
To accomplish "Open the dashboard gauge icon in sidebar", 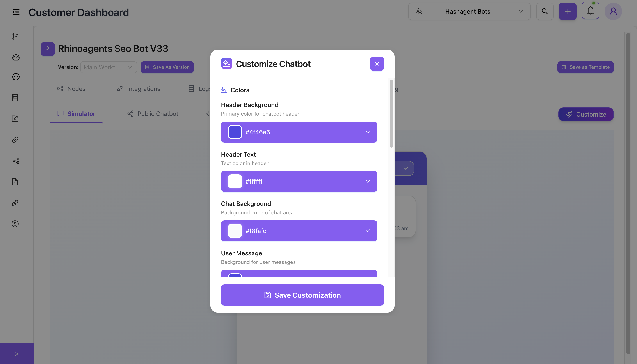I will click(15, 57).
